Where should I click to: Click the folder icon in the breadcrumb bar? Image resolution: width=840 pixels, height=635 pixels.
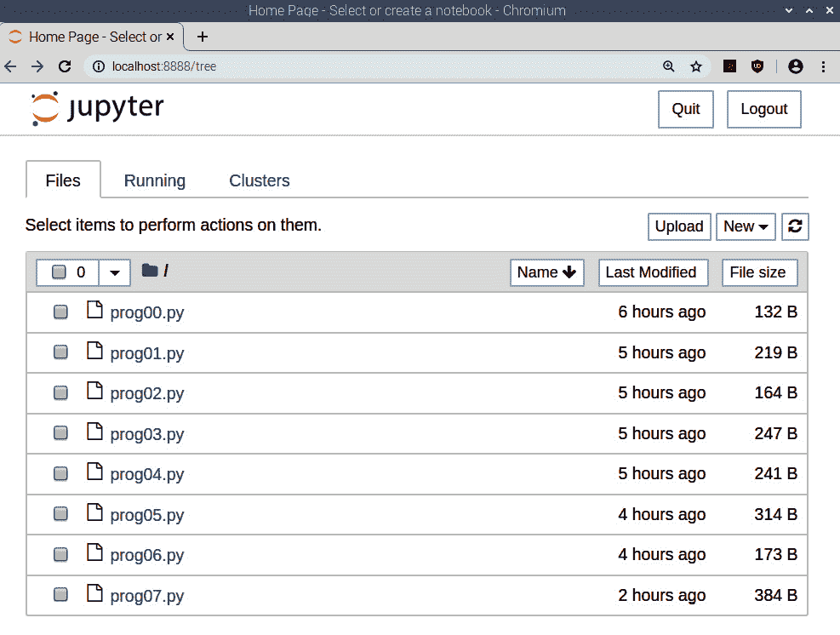(150, 269)
